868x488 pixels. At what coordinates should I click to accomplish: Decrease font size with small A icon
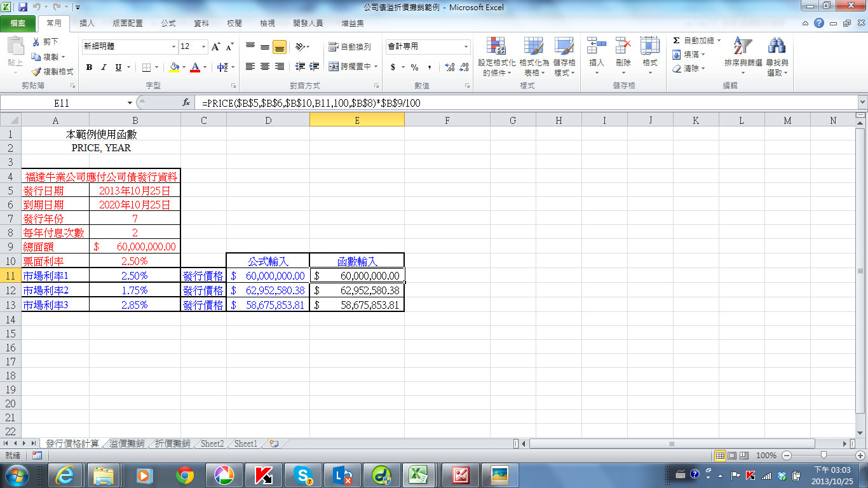click(x=229, y=46)
